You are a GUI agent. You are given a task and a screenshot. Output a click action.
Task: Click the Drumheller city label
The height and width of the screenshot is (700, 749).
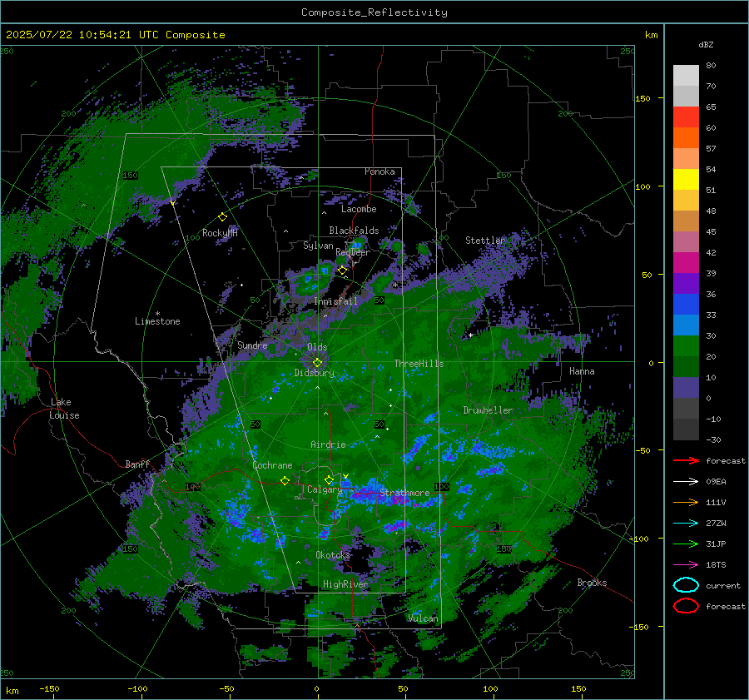coord(488,410)
